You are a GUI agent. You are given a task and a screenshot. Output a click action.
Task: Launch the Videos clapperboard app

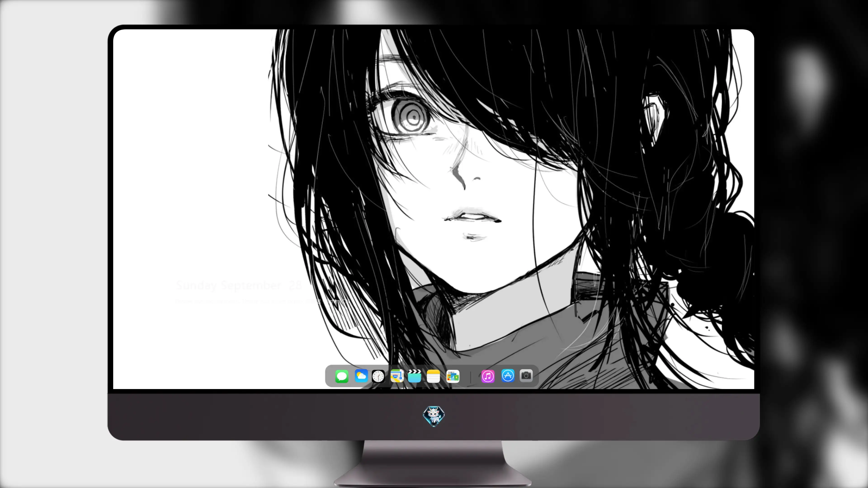point(415,376)
